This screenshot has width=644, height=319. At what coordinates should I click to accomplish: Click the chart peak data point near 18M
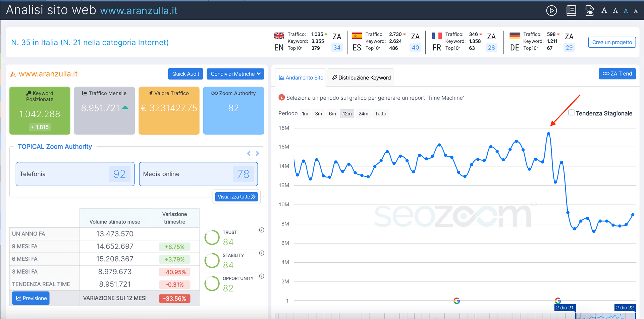coord(549,134)
